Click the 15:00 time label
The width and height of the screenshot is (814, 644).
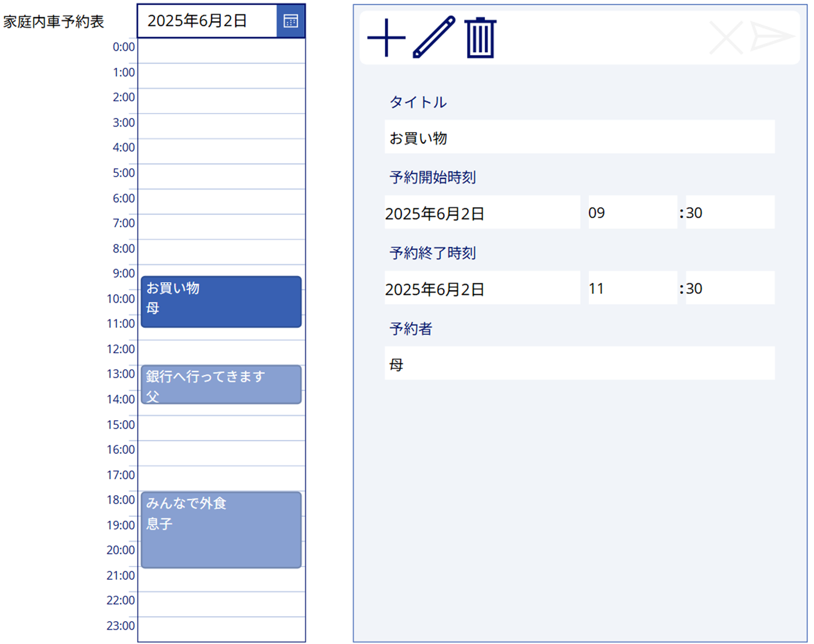tap(121, 424)
